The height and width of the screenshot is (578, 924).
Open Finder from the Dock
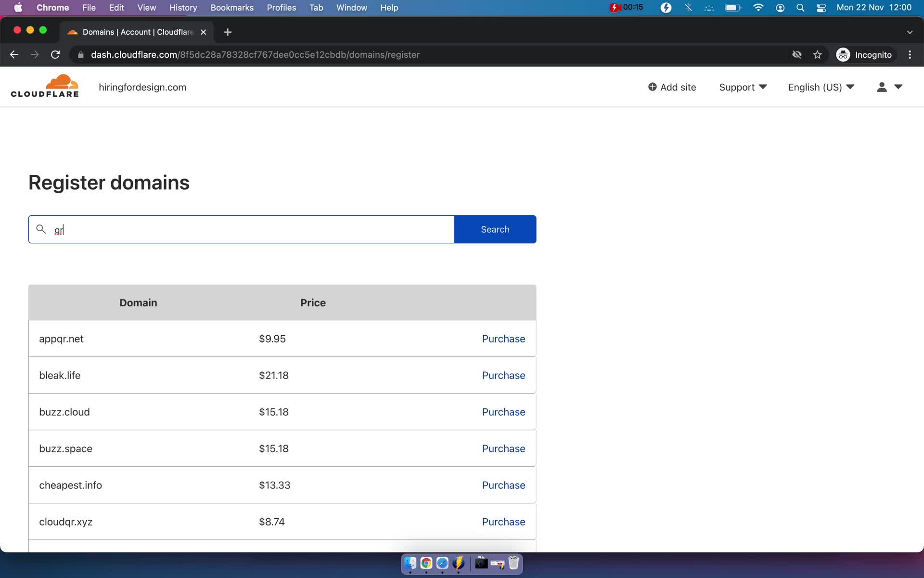[410, 563]
